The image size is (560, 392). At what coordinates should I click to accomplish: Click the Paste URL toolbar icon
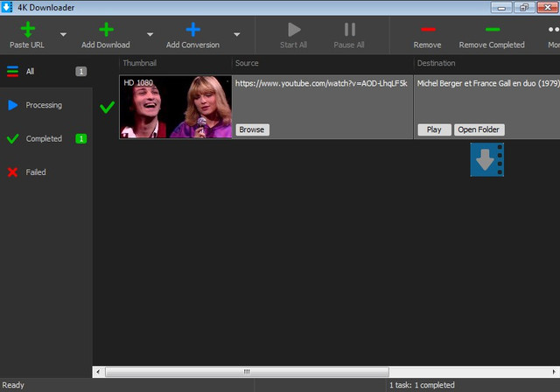tap(27, 30)
